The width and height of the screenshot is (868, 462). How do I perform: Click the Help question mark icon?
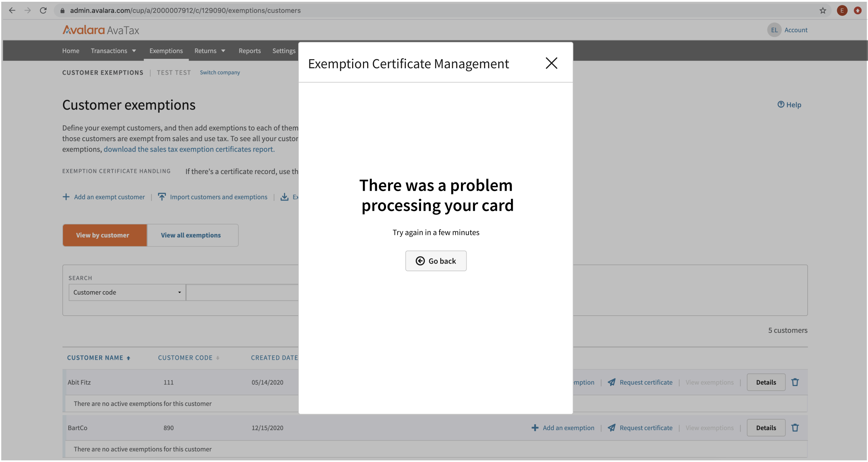pos(780,104)
